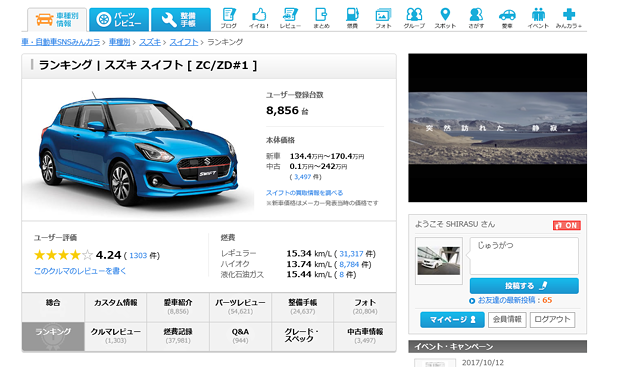This screenshot has width=624, height=367.
Task: Select the 総合 tab
Action: (x=53, y=307)
